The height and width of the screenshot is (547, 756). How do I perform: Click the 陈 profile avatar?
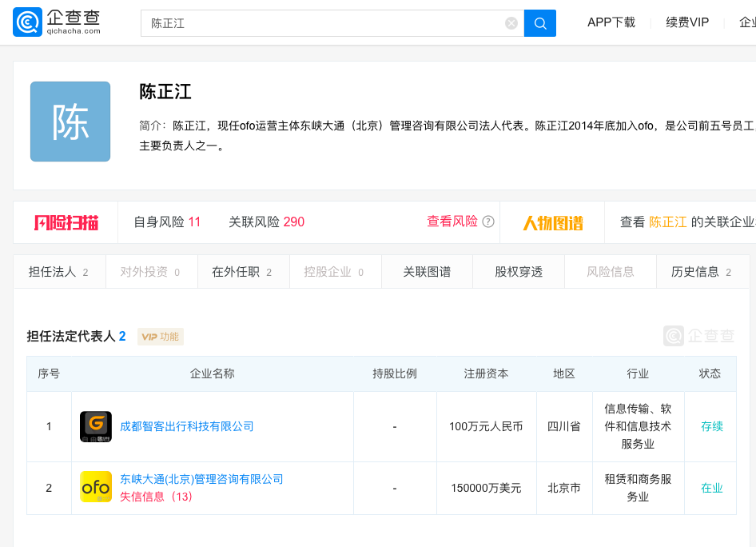click(x=70, y=122)
